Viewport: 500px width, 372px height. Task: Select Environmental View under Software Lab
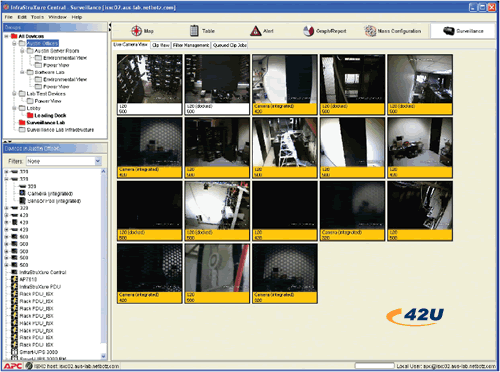[x=65, y=79]
